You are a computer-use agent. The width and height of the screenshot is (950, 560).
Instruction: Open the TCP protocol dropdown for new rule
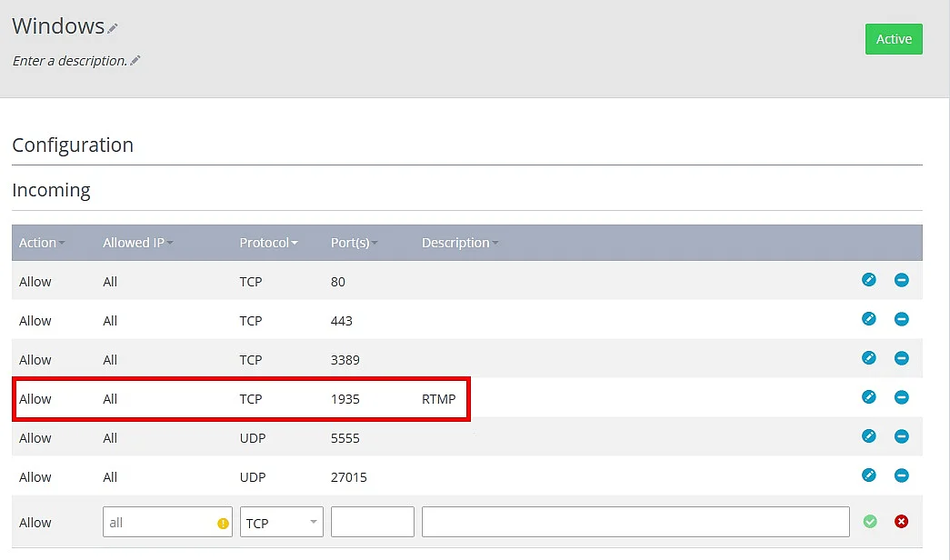282,522
